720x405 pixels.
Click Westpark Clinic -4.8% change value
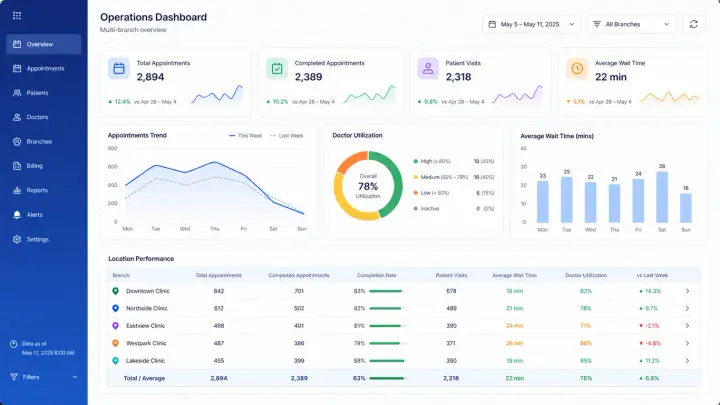[649, 343]
